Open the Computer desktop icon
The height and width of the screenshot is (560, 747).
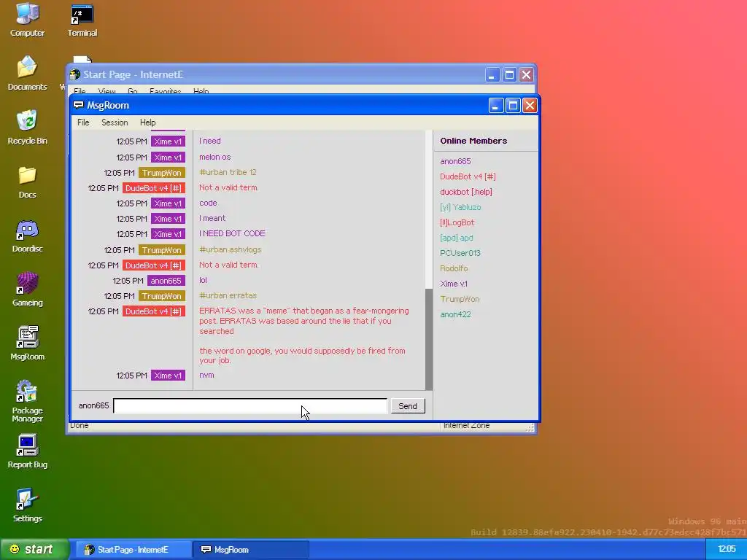pyautogui.click(x=27, y=20)
